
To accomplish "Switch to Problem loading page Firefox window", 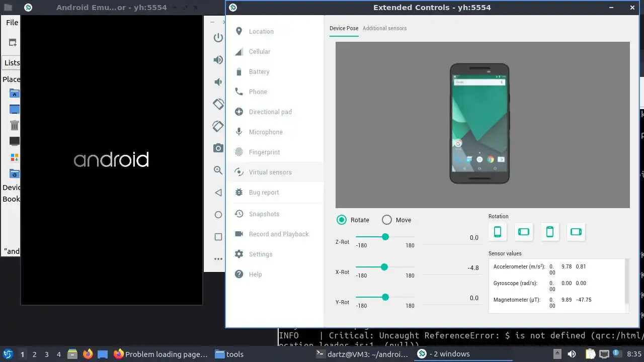I will 160,354.
